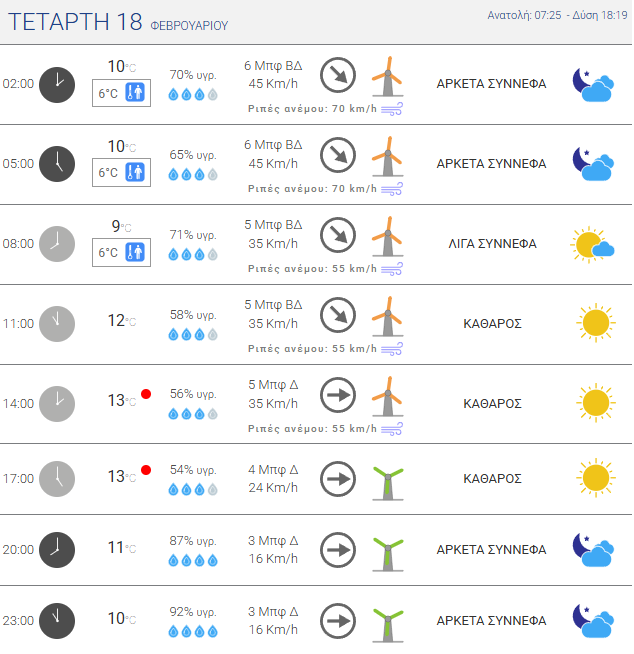634x654 pixels.
Task: Click the 6°C feels-like box at 08:00
Action: [x=121, y=253]
